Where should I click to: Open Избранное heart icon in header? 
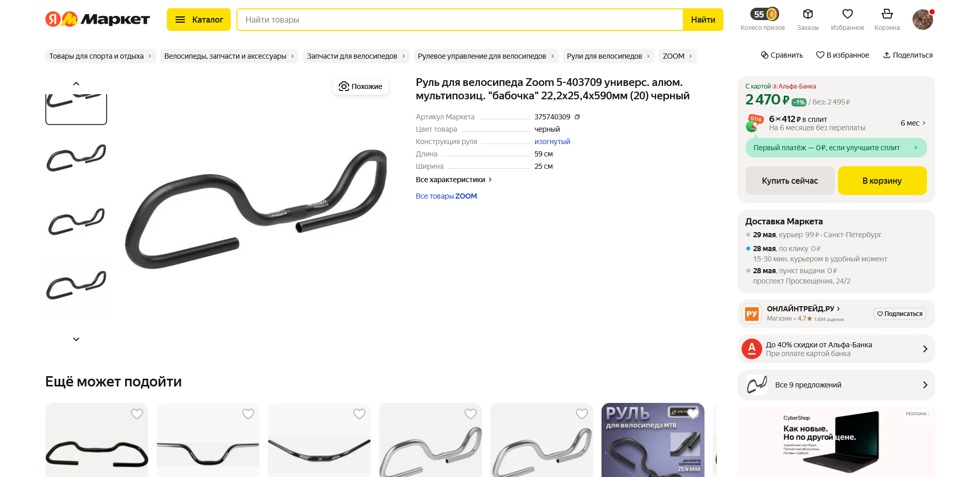point(847,14)
